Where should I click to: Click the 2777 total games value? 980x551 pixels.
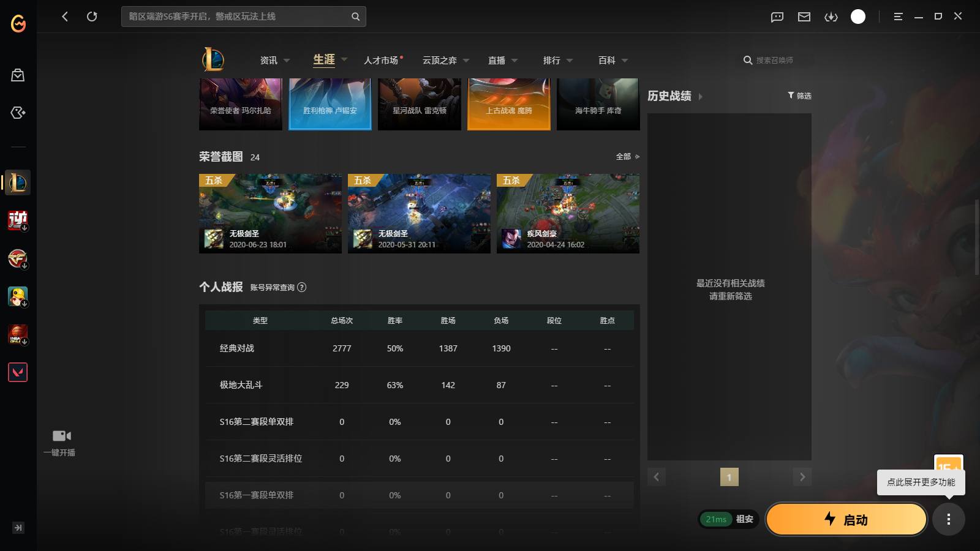[342, 348]
